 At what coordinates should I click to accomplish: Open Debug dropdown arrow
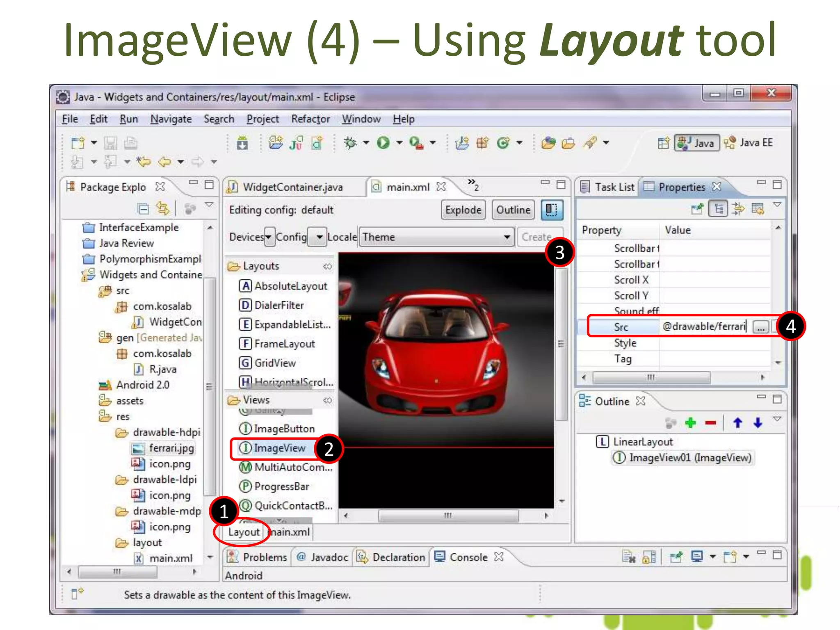pos(366,143)
